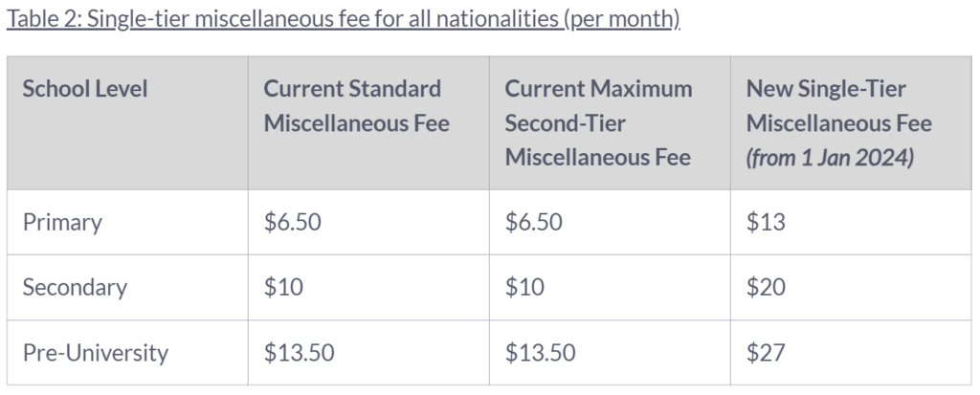
Task: Select the Current Standard Miscellaneous Fee header
Action: [356, 106]
